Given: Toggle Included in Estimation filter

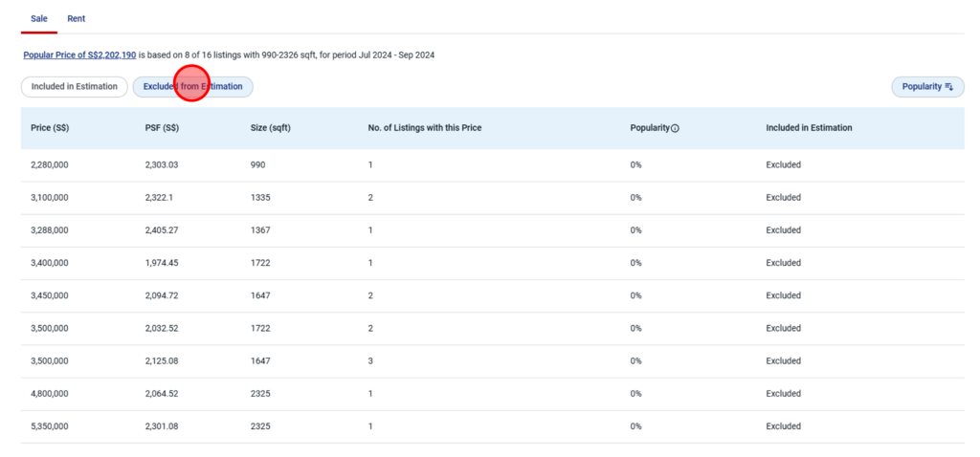Looking at the screenshot, I should click(74, 87).
